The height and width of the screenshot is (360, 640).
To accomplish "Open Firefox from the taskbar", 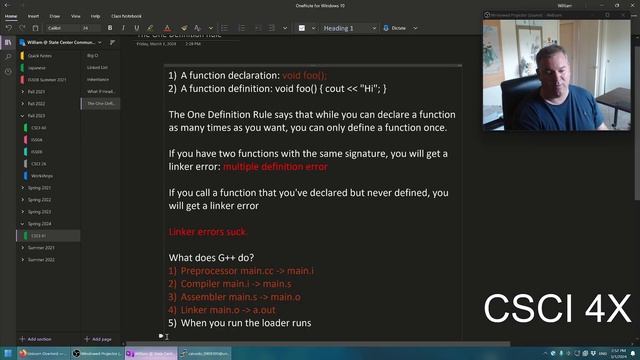I will pos(43,353).
